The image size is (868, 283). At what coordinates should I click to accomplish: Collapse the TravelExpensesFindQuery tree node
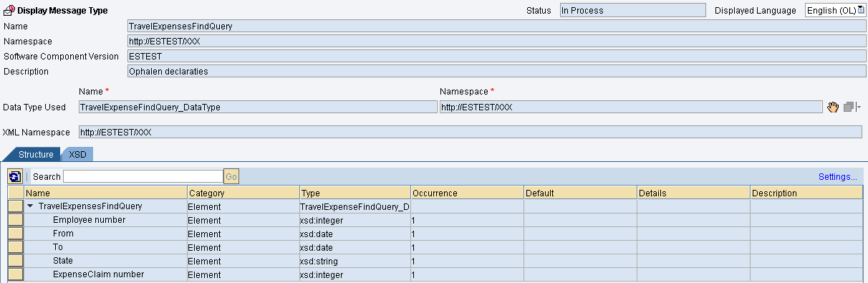[x=30, y=206]
